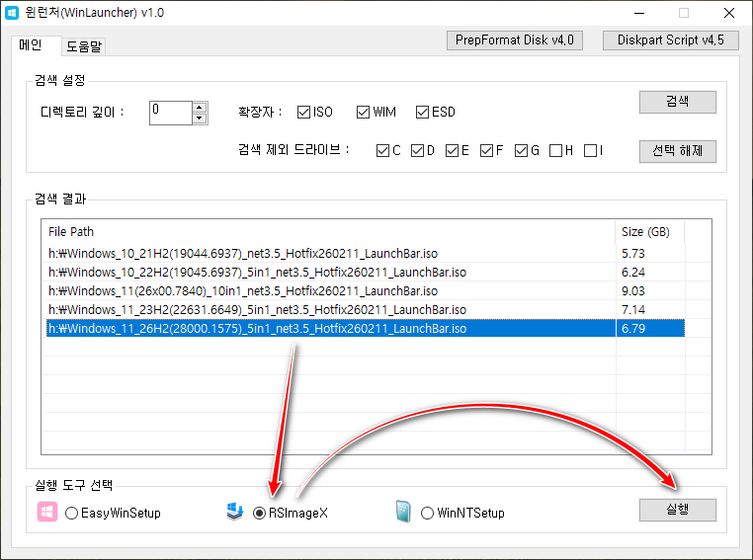Click the 실행 run button

677,510
